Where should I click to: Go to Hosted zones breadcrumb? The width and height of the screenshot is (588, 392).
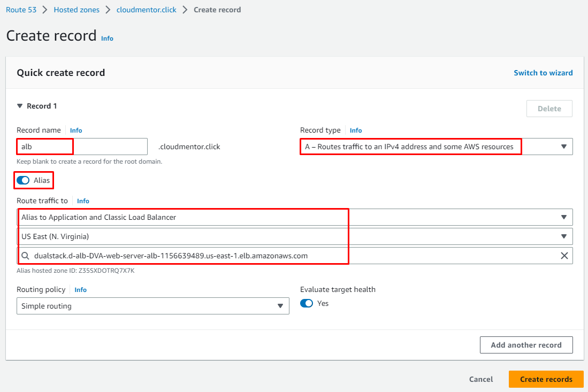tap(77, 10)
